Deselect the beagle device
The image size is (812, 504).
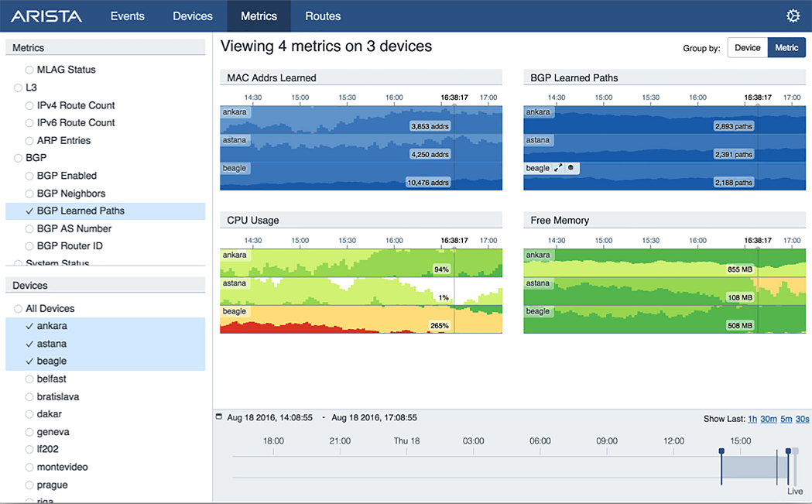click(50, 361)
